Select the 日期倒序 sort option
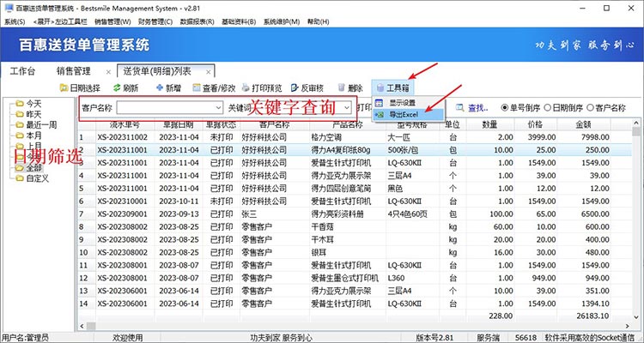 (x=563, y=108)
